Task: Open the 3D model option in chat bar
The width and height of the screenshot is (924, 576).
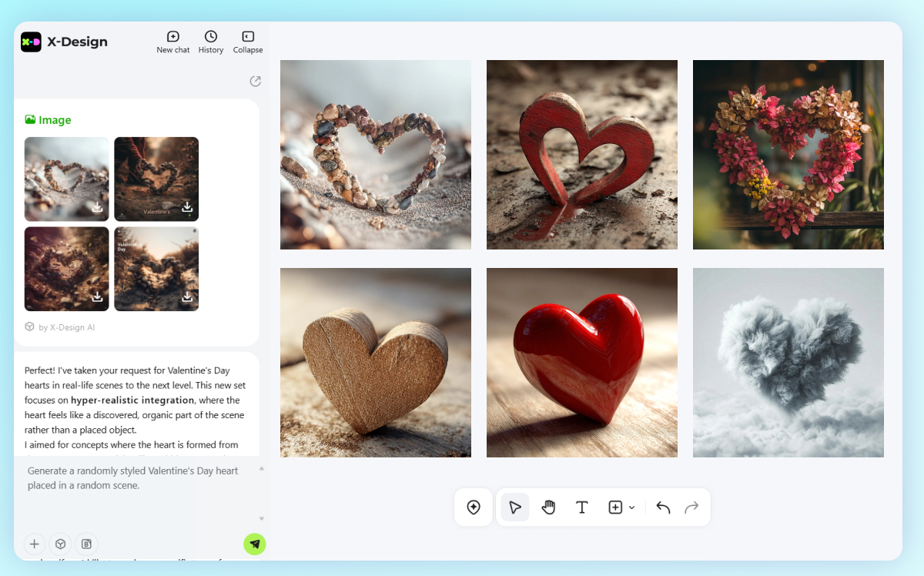Action: (x=60, y=544)
